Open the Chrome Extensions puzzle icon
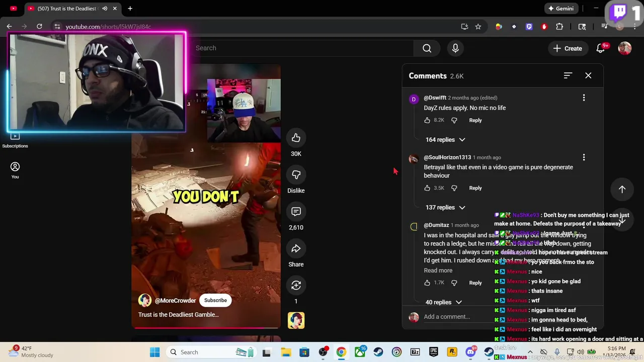Screen dimensions: 644x362 tap(559, 27)
